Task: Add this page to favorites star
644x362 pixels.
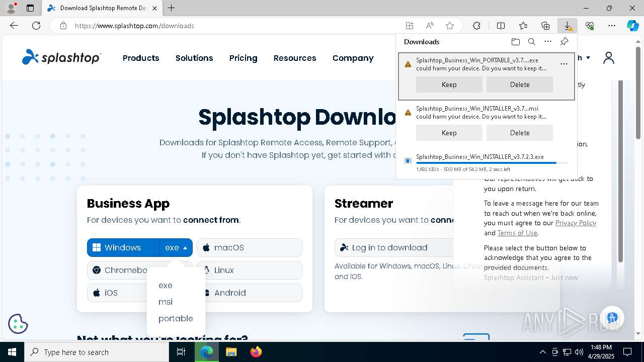Action: [x=450, y=26]
